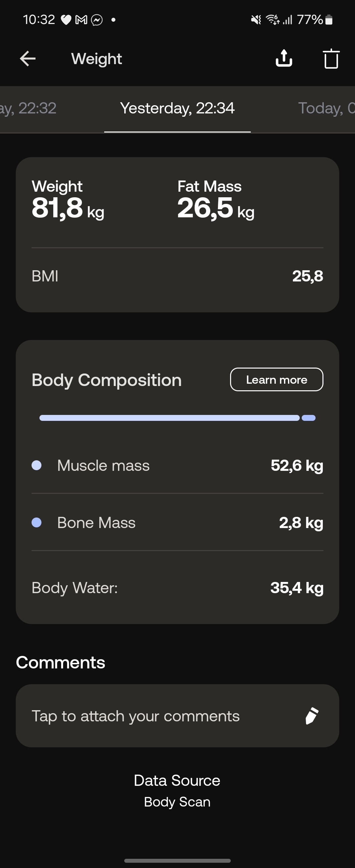355x868 pixels.
Task: Open the BMI 25,8 row
Action: tap(177, 276)
